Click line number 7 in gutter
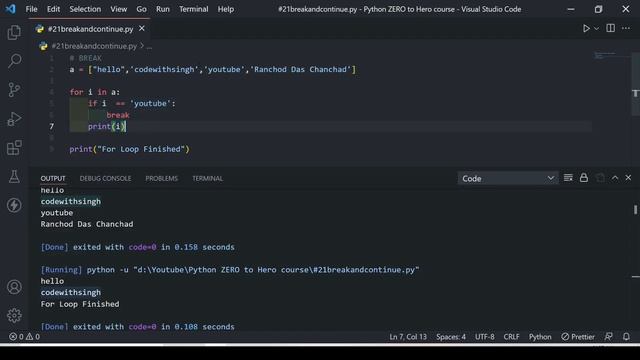Viewport: 640px width, 360px height. pyautogui.click(x=51, y=127)
